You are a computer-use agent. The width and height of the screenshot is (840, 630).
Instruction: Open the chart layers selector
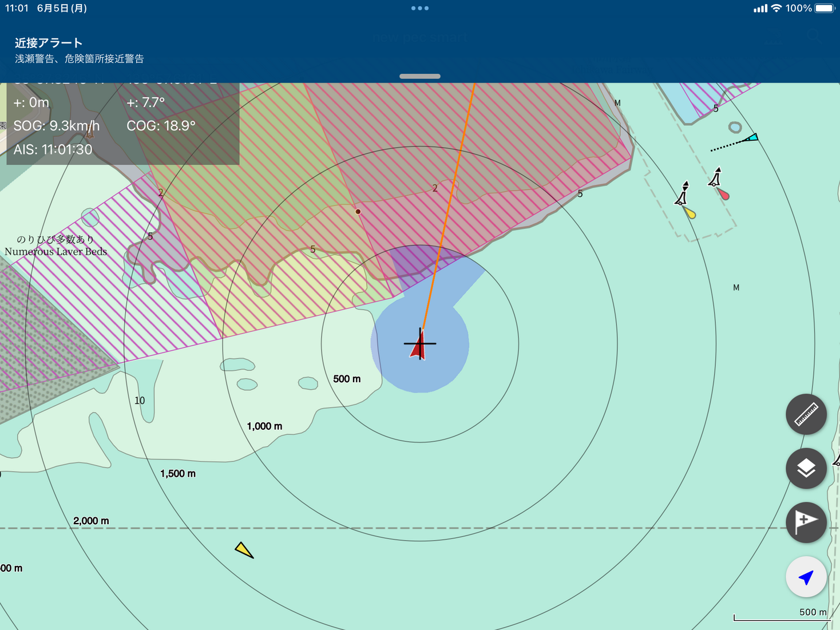tap(806, 468)
